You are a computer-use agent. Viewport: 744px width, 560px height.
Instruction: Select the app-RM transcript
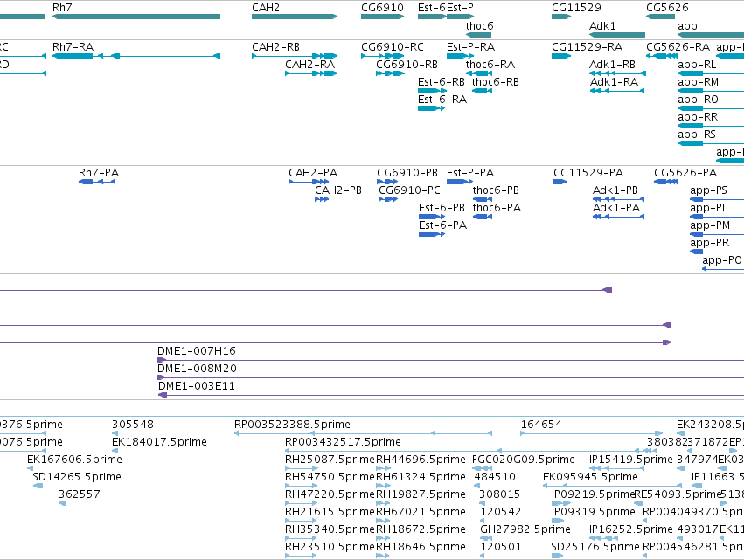coord(711,91)
